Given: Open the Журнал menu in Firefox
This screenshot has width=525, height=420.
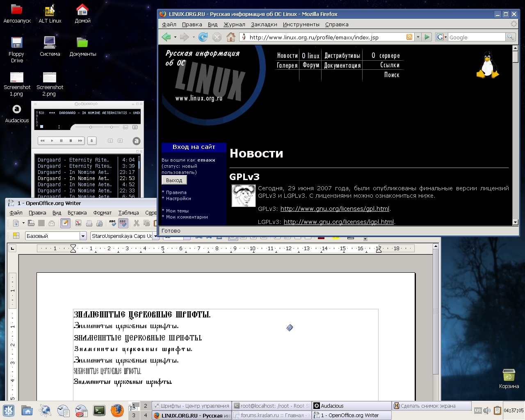Looking at the screenshot, I should pos(234,24).
